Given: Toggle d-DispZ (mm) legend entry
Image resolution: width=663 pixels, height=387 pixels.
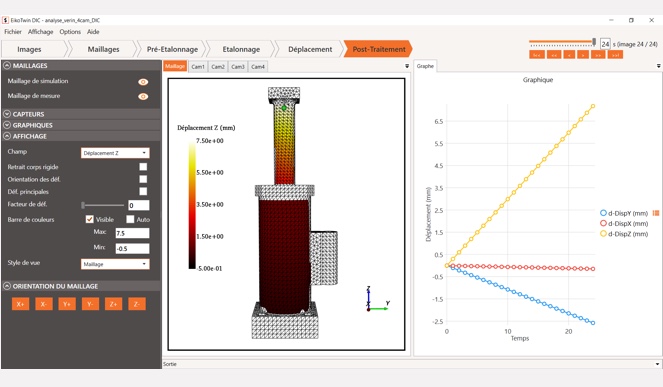Looking at the screenshot, I should 624,234.
